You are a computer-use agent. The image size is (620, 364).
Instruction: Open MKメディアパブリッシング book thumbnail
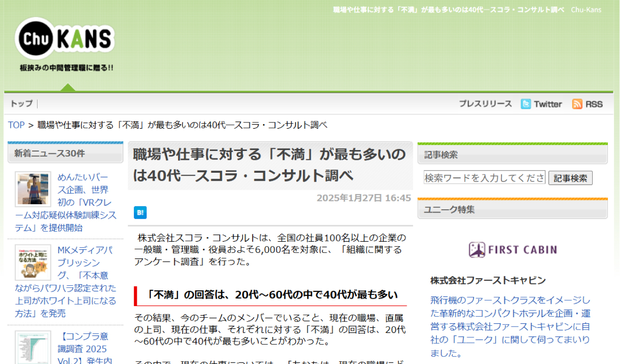pos(33,263)
